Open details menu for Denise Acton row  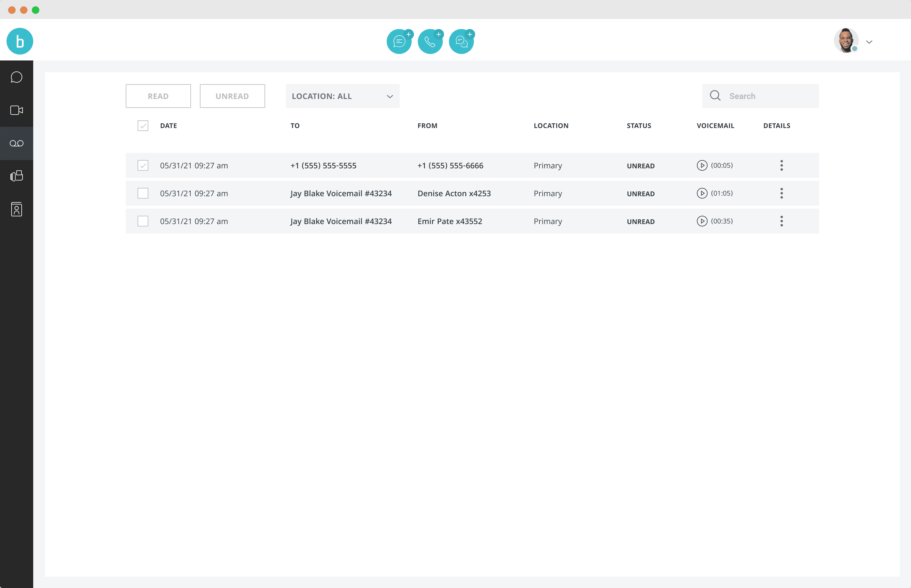781,193
